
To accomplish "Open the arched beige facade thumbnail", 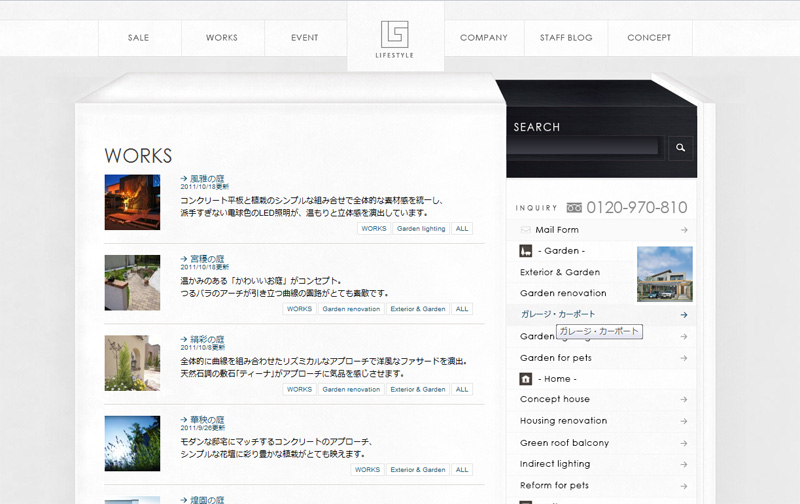I will click(x=132, y=363).
